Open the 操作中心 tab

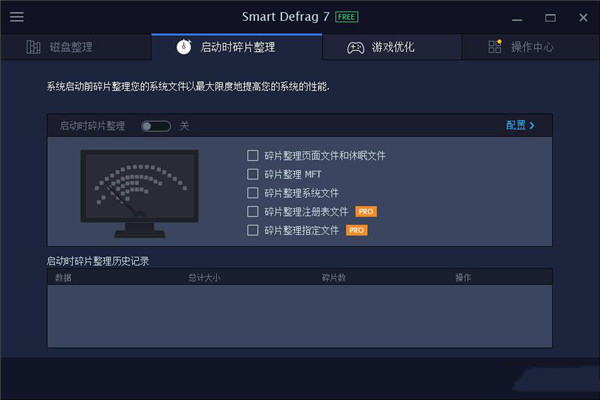click(530, 47)
